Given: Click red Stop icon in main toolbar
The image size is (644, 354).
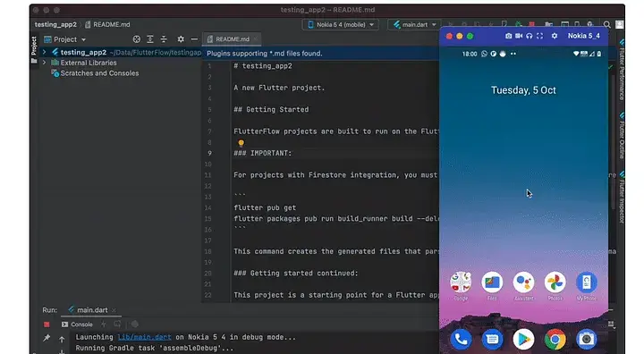Looking at the screenshot, I should tap(532, 25).
